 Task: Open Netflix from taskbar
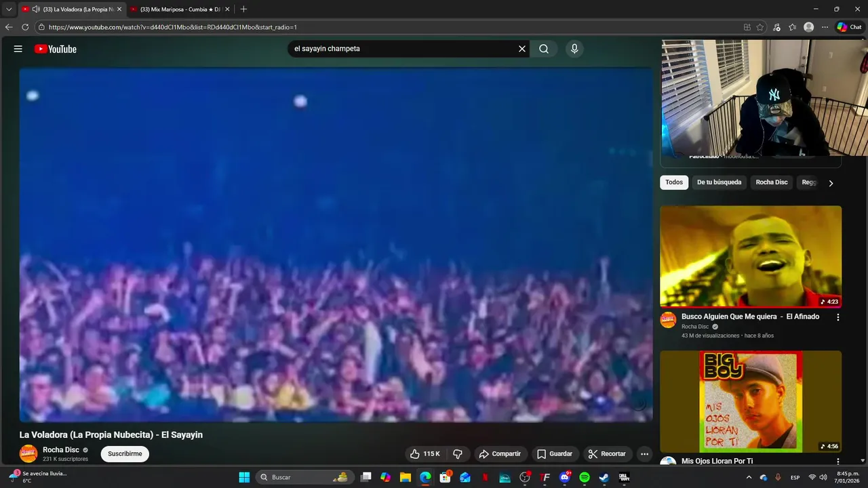pyautogui.click(x=485, y=477)
